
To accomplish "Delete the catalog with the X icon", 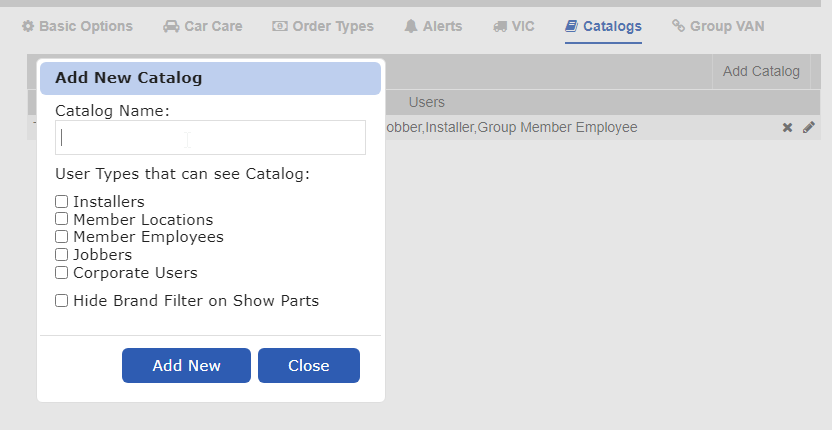I will point(787,128).
